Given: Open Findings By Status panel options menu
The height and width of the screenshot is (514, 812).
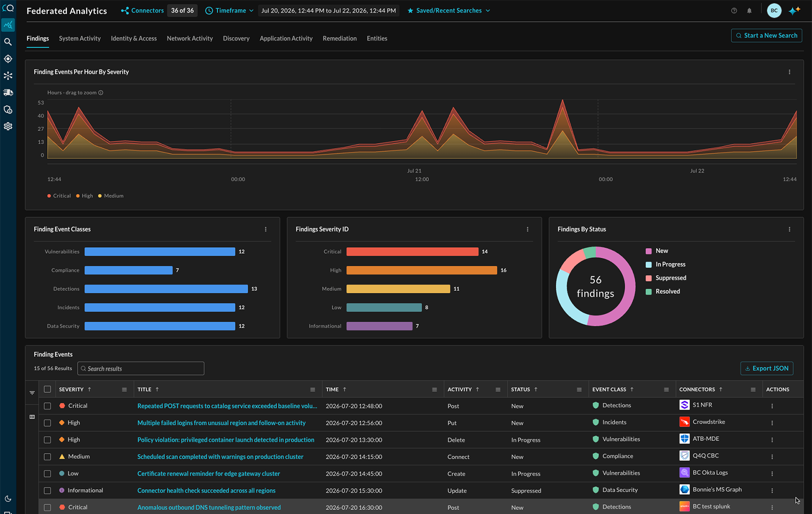Looking at the screenshot, I should pyautogui.click(x=789, y=229).
